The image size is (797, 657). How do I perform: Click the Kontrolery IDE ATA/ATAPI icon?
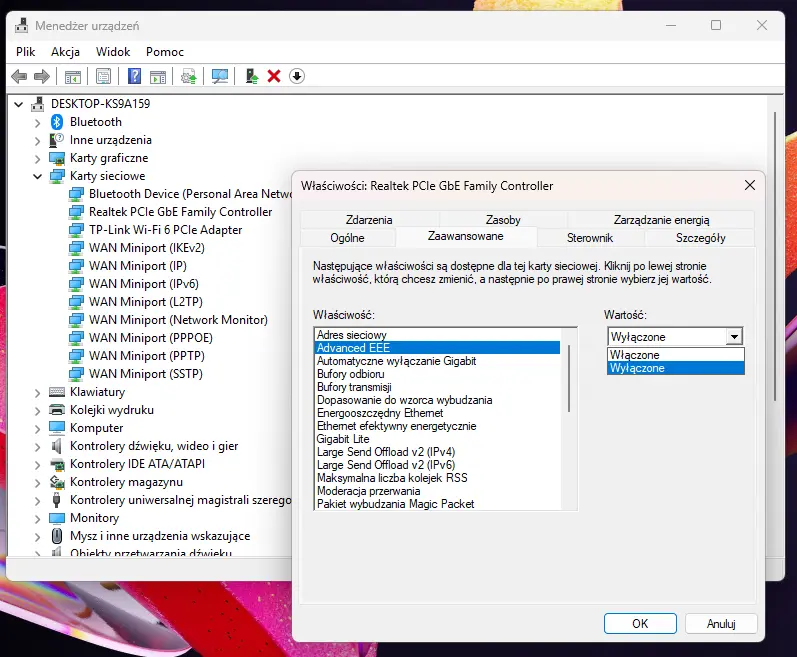tap(57, 464)
